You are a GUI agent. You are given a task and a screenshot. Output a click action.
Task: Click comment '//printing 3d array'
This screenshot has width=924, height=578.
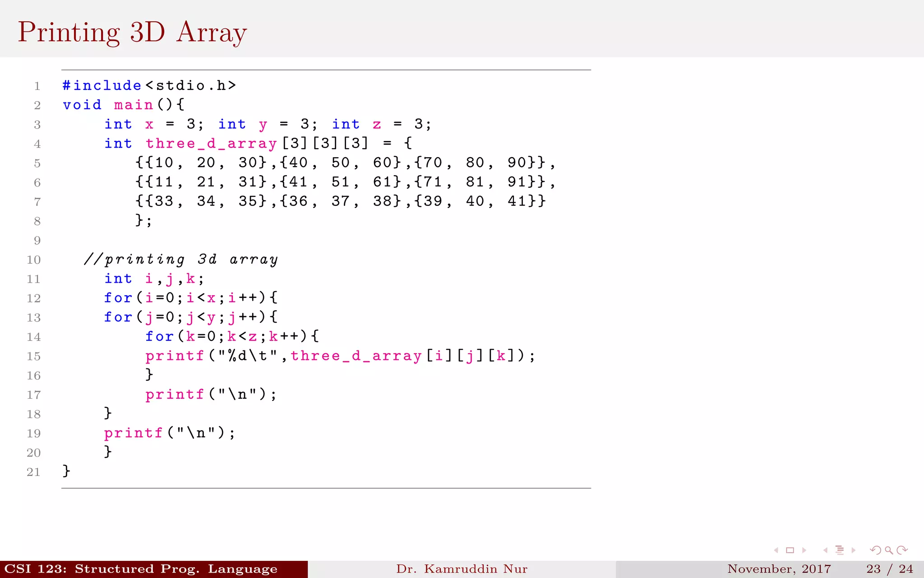coord(180,260)
